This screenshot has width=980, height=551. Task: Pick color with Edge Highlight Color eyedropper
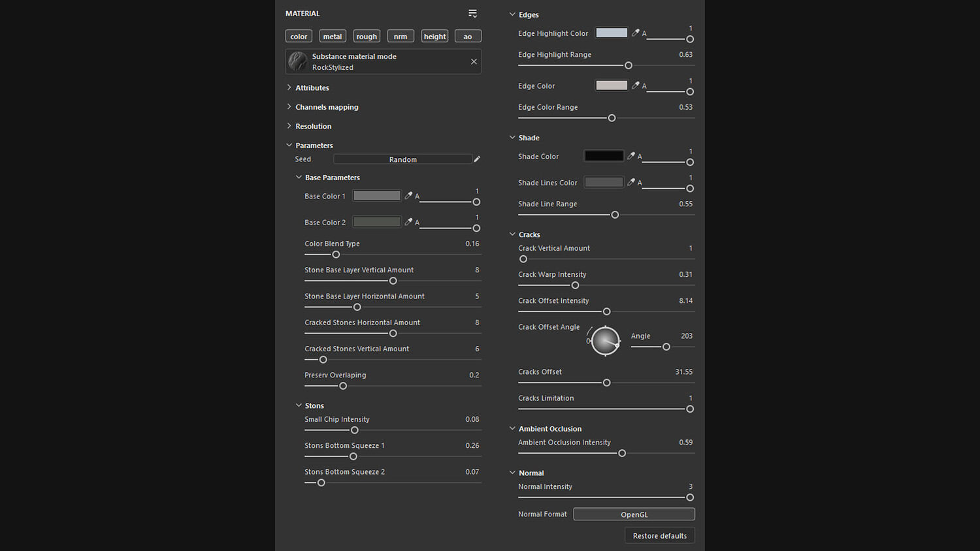[635, 33]
